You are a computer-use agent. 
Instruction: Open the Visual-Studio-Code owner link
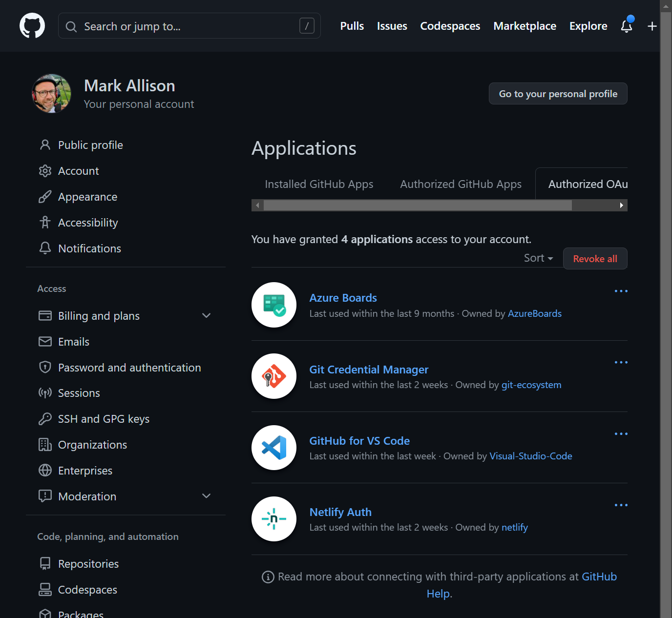[531, 456]
